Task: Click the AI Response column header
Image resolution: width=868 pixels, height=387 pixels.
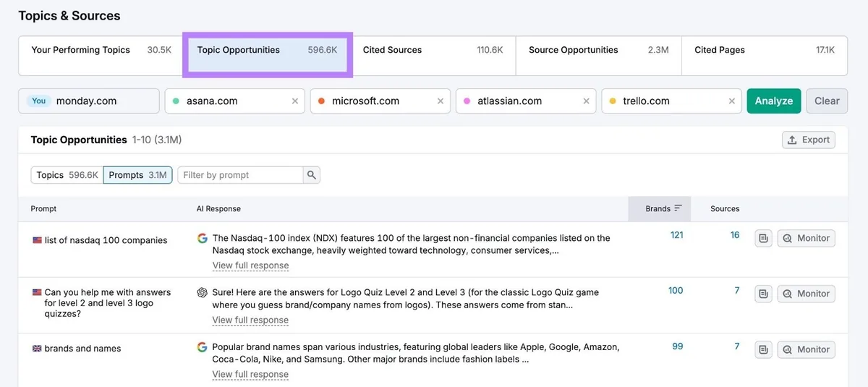Action: tap(218, 208)
